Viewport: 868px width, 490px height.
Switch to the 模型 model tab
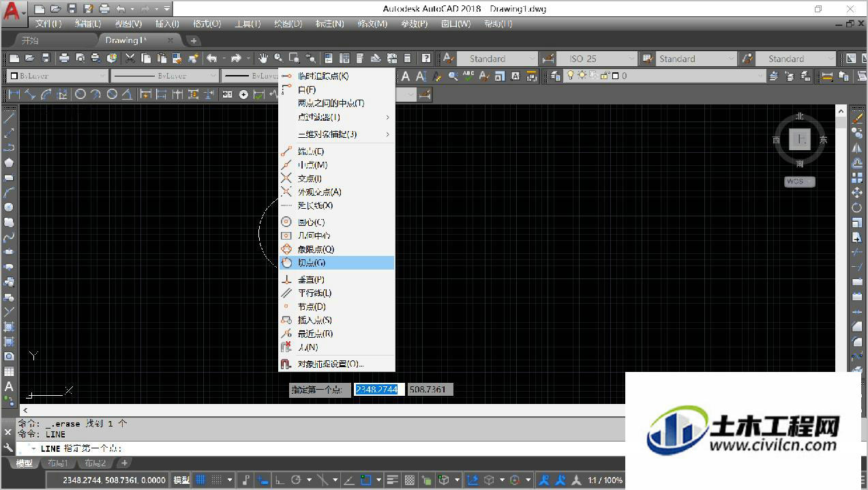tap(24, 463)
